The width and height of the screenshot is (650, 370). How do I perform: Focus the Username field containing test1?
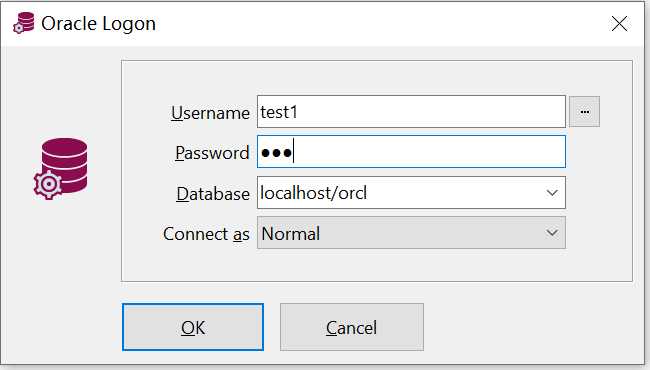(411, 112)
